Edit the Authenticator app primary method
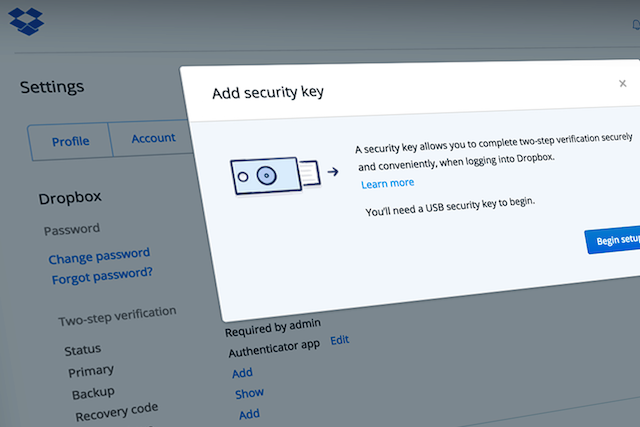This screenshot has width=640, height=427. pyautogui.click(x=340, y=340)
